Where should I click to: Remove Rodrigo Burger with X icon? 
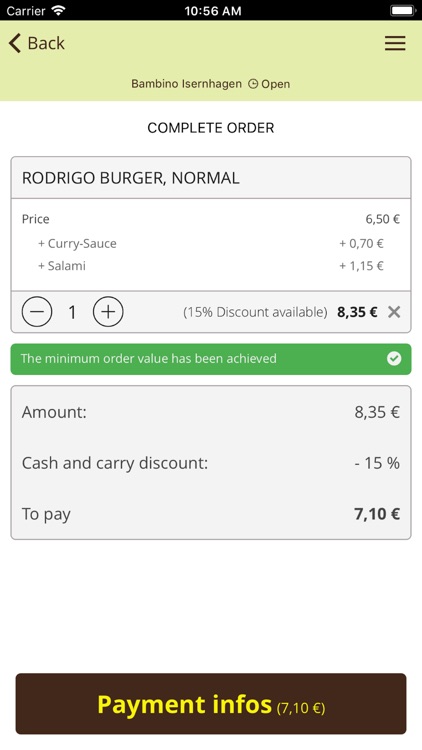tap(394, 312)
